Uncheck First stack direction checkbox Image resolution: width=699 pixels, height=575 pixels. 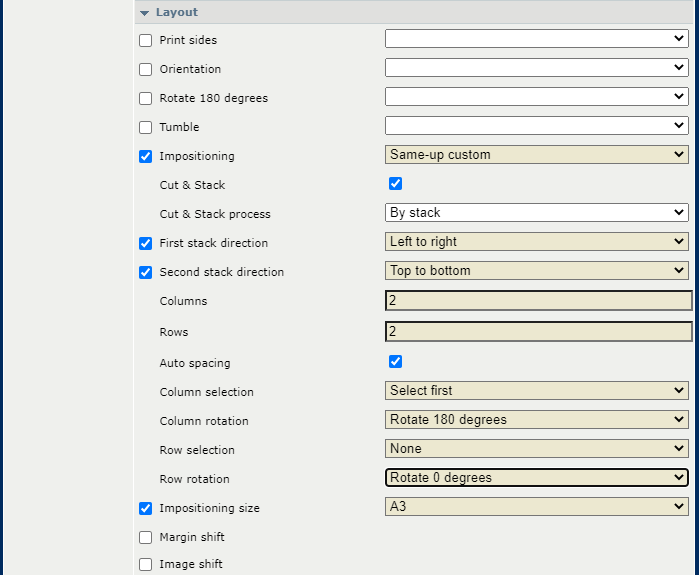[x=146, y=244]
